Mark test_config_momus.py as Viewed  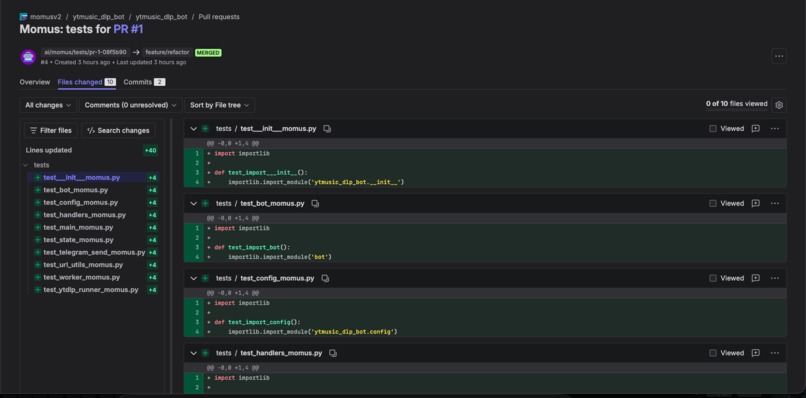712,278
